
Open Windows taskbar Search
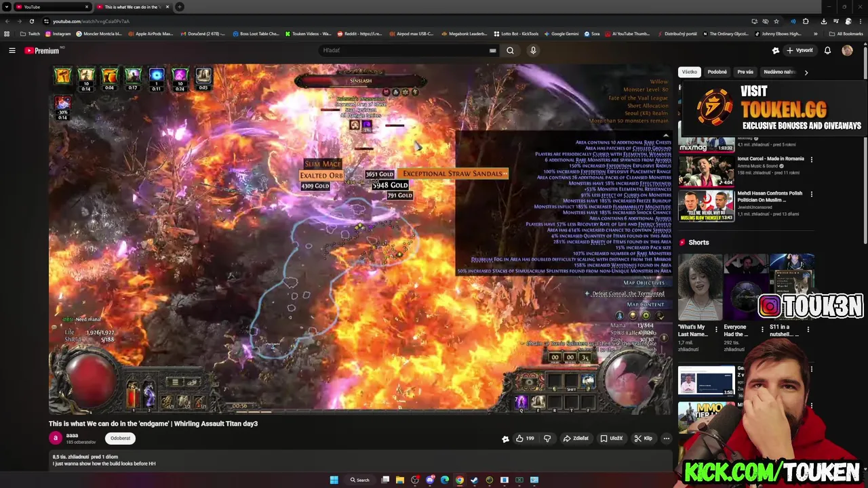360,480
